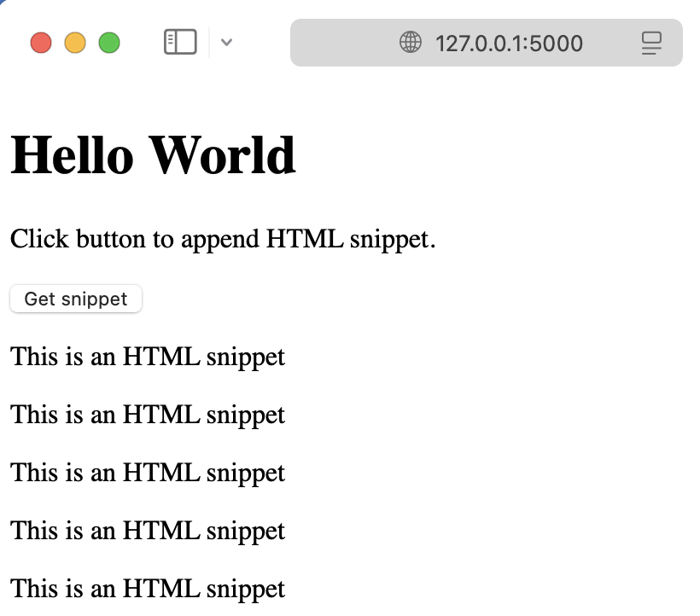Click the Get snippet button again
Viewport: 700px width, 616px height.
75,299
